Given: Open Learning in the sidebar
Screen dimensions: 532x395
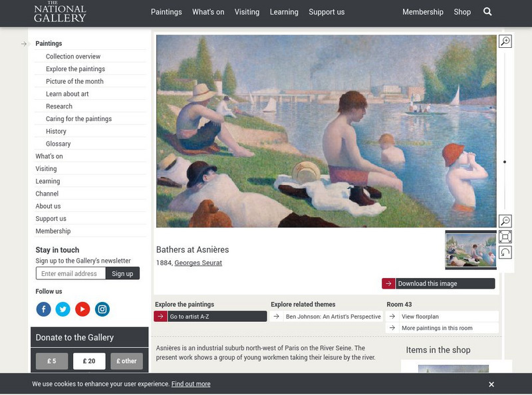Looking at the screenshot, I should coord(48,182).
